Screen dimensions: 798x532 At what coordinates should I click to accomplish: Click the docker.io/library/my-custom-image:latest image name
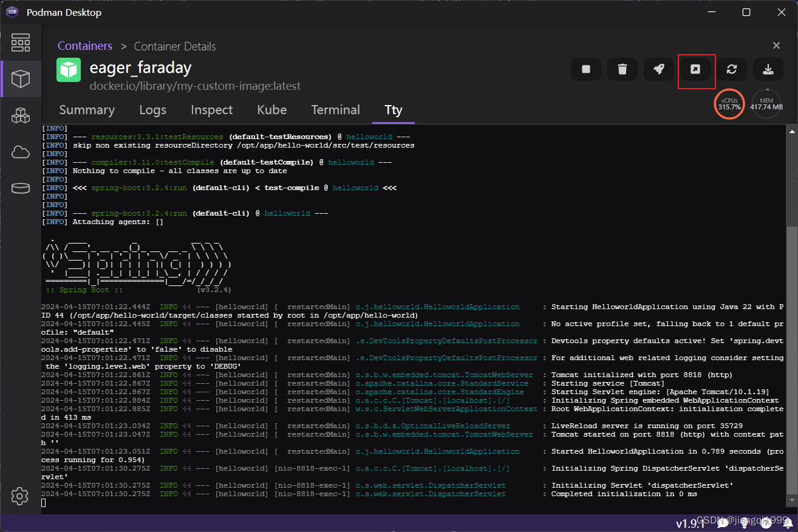click(x=195, y=86)
